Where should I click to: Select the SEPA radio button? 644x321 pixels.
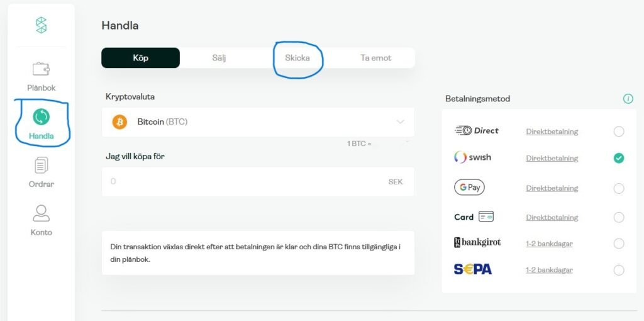(619, 270)
